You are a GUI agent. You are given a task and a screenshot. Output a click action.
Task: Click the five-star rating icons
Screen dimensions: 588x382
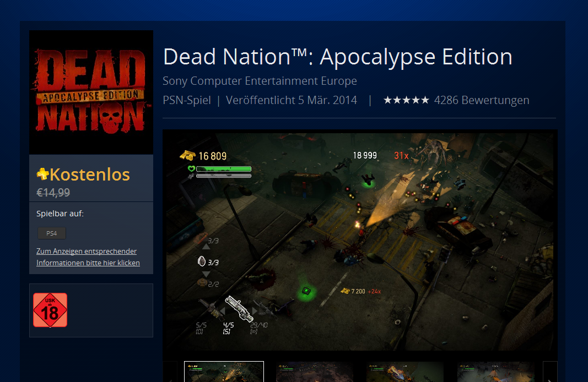tap(406, 100)
